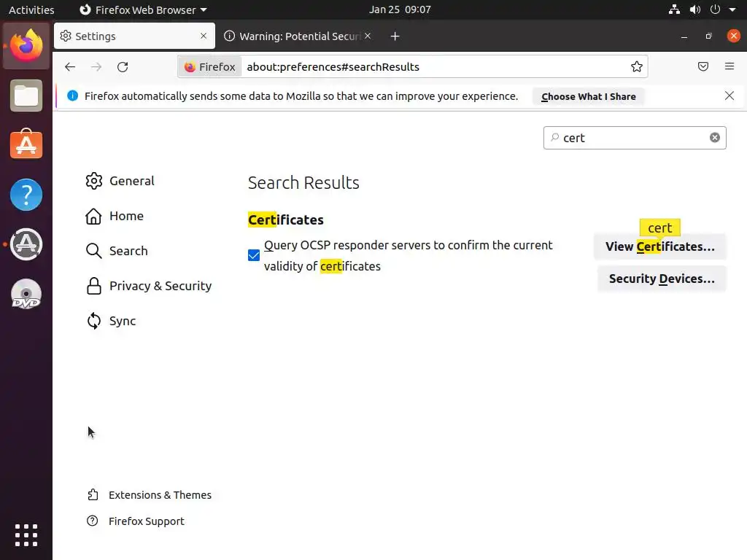The height and width of the screenshot is (560, 747).
Task: Open the Firefox application menu (hamburger)
Action: (x=729, y=67)
